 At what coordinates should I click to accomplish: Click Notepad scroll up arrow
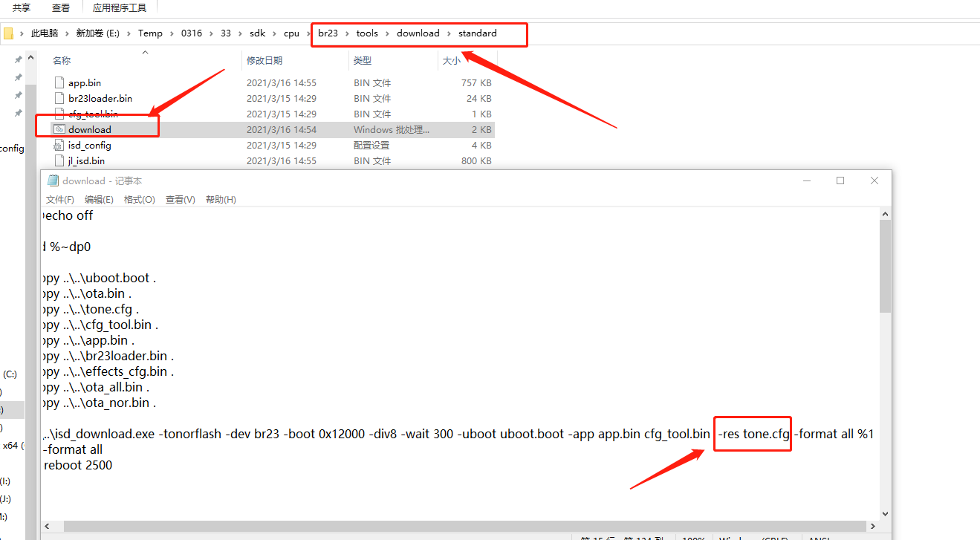coord(885,213)
